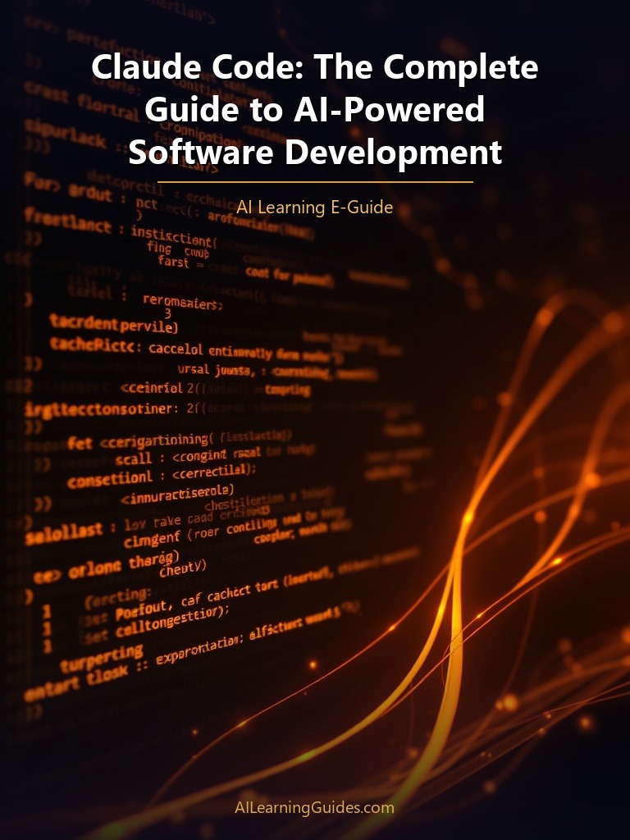The image size is (630, 840).
Task: Click the gold divider line under the title
Action: point(314,181)
